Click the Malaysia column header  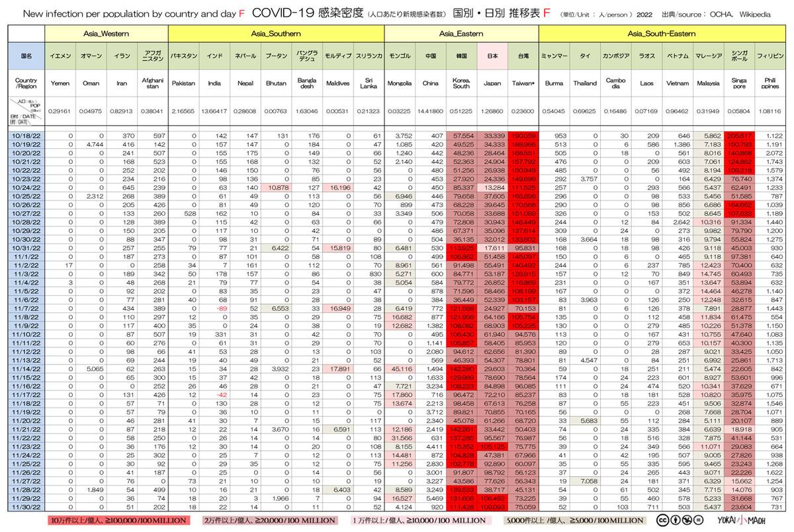tap(707, 84)
